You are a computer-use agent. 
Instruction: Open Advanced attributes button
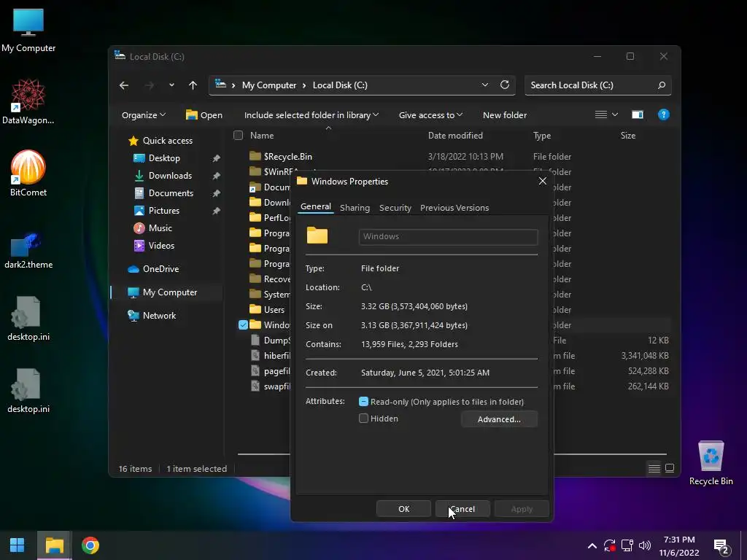[x=499, y=419]
